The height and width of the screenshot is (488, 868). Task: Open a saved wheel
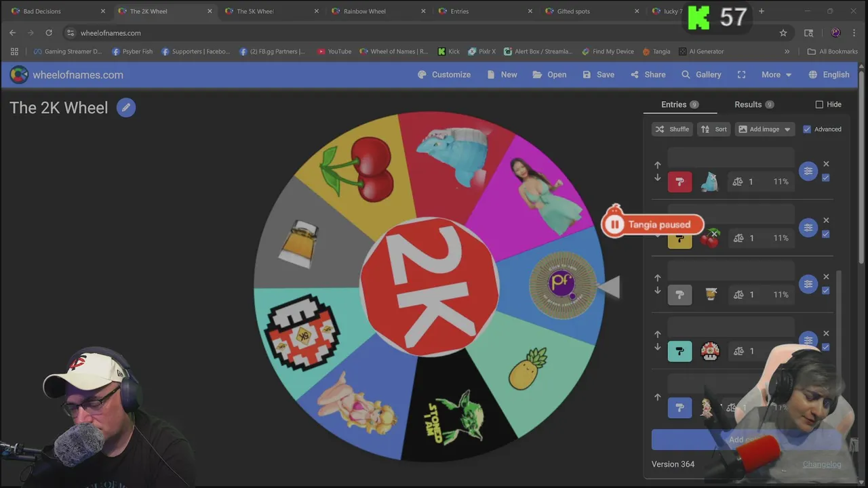pos(550,75)
